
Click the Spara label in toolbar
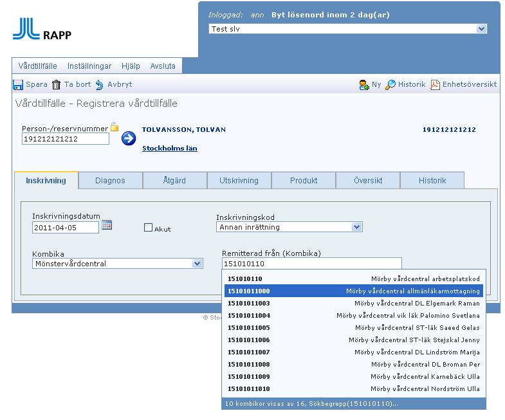click(x=37, y=84)
